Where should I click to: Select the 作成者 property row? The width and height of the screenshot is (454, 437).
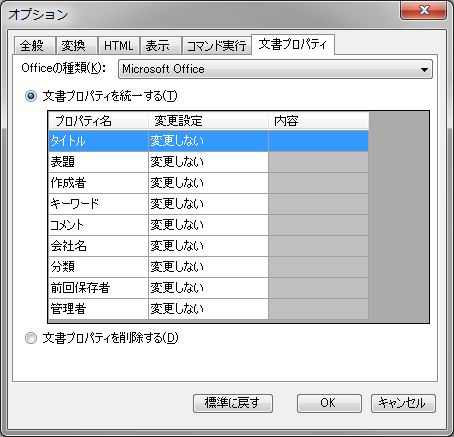tap(209, 183)
